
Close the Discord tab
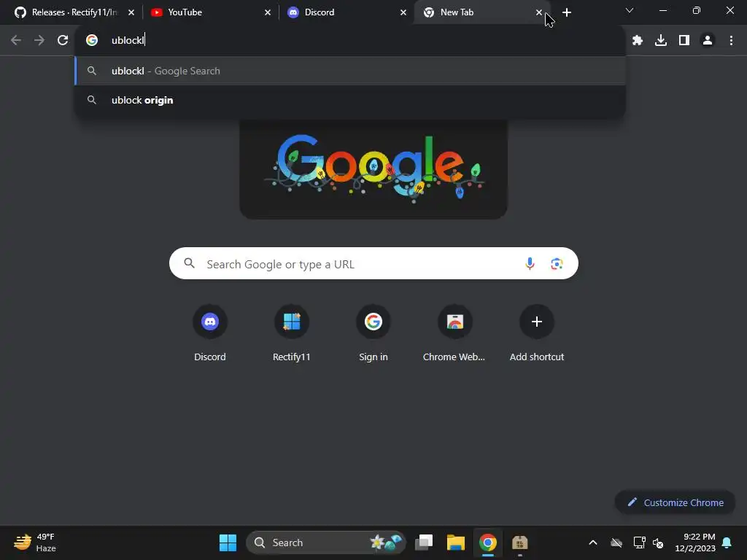pyautogui.click(x=403, y=12)
